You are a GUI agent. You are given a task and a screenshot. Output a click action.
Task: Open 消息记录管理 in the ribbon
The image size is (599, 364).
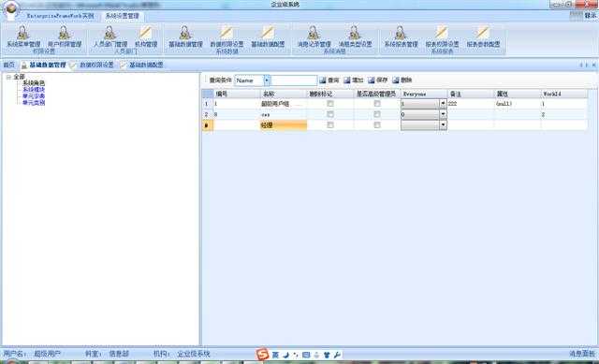coord(314,37)
